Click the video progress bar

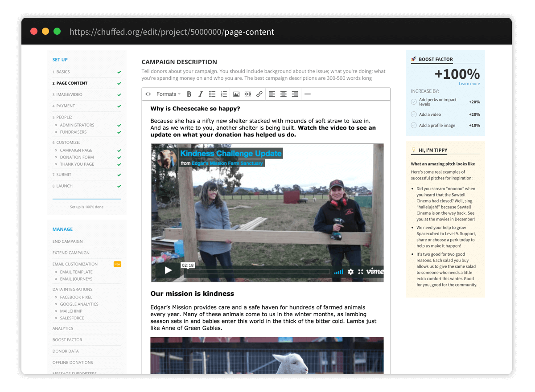[259, 271]
